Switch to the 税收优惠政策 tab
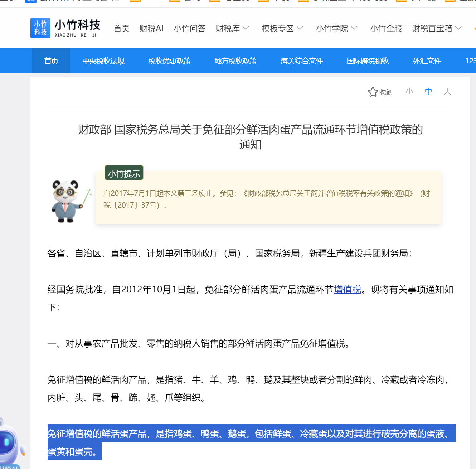 [x=169, y=61]
